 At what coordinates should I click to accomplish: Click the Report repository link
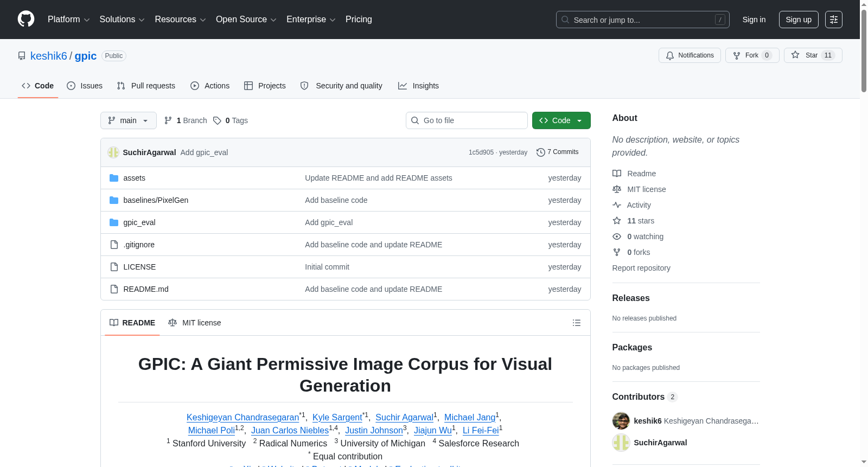click(x=641, y=268)
